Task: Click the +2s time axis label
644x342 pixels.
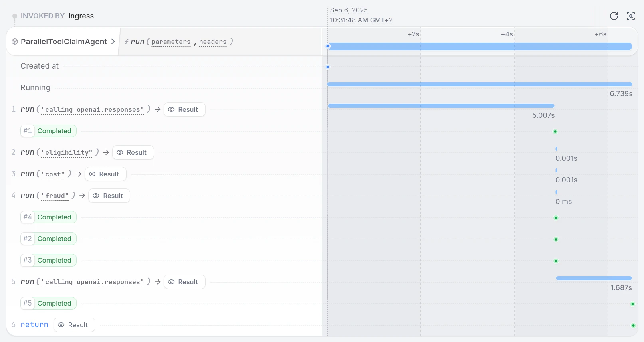Action: pos(414,34)
